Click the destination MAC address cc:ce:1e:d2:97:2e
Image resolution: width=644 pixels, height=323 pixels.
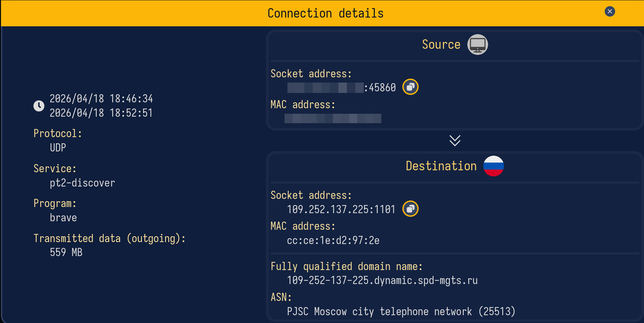coord(333,240)
